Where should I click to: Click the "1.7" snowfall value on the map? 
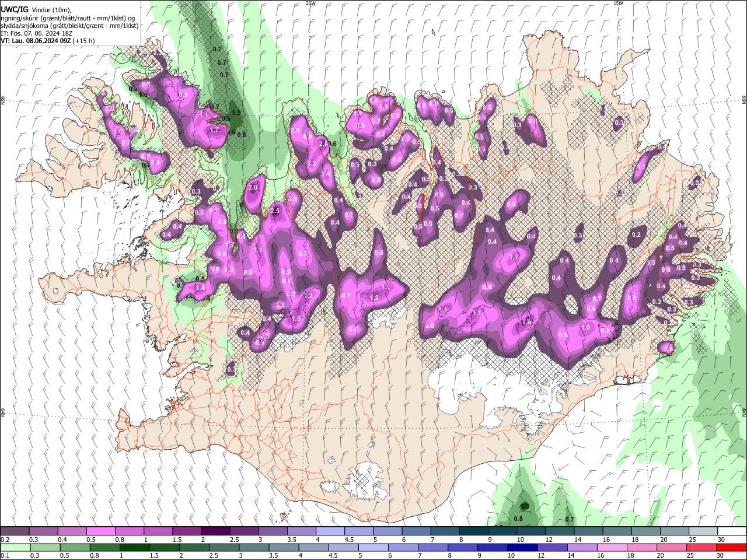coord(214,129)
